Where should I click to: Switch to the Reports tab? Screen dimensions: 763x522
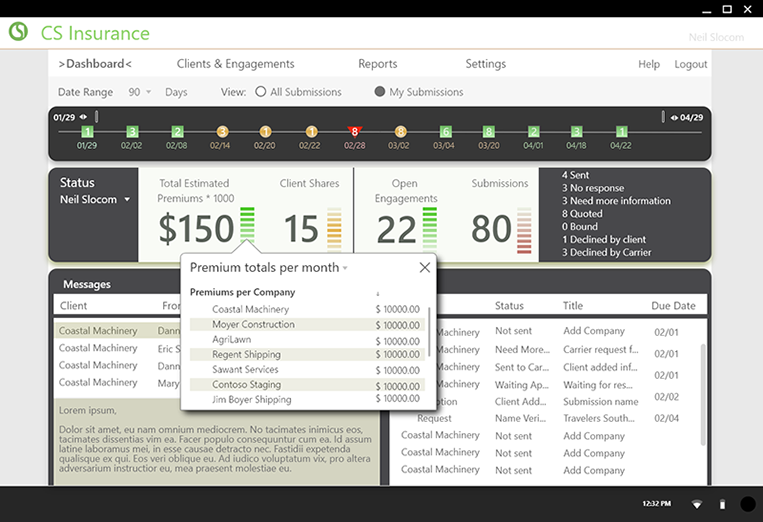(x=377, y=64)
